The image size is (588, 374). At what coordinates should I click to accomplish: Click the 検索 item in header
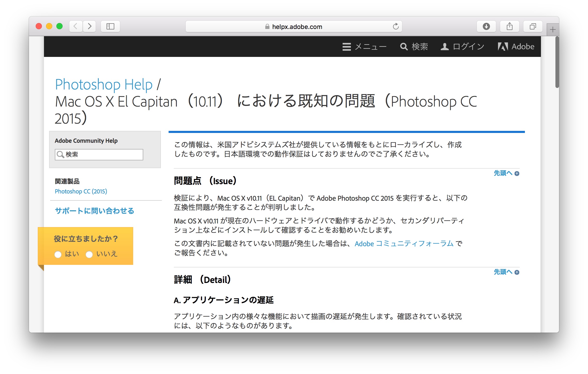[414, 47]
